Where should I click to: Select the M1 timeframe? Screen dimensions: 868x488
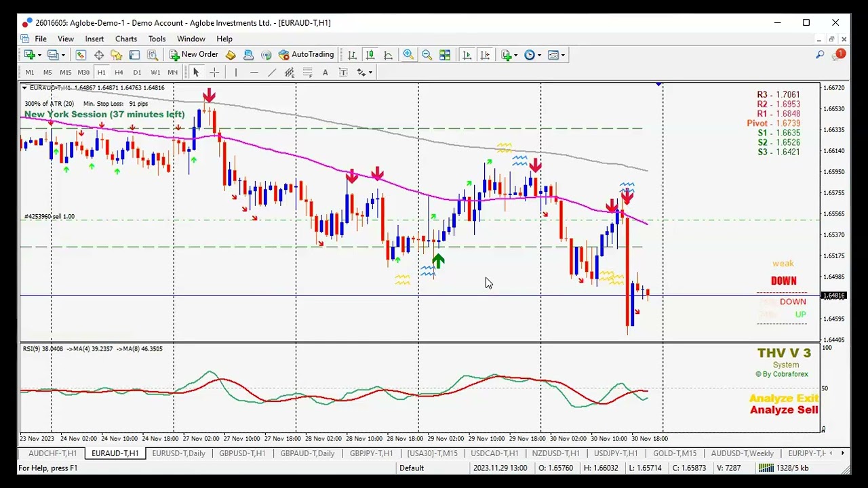point(30,73)
